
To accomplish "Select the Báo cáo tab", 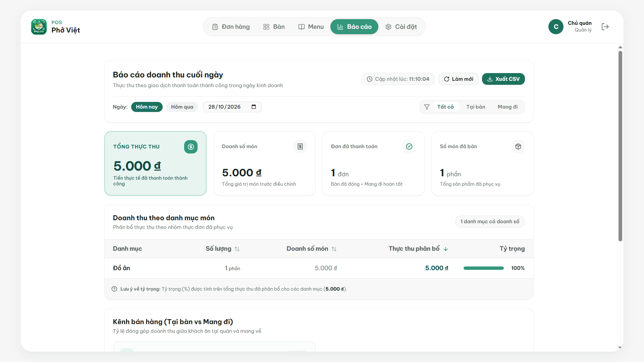I will tap(354, 27).
